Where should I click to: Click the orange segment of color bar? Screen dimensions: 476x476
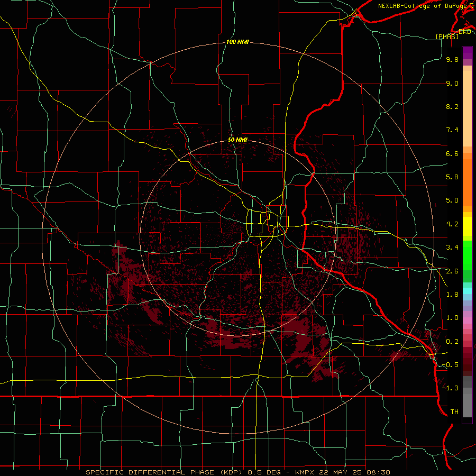click(467, 182)
